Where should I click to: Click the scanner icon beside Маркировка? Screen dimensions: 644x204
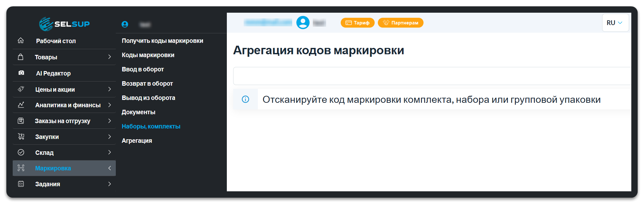[21, 168]
